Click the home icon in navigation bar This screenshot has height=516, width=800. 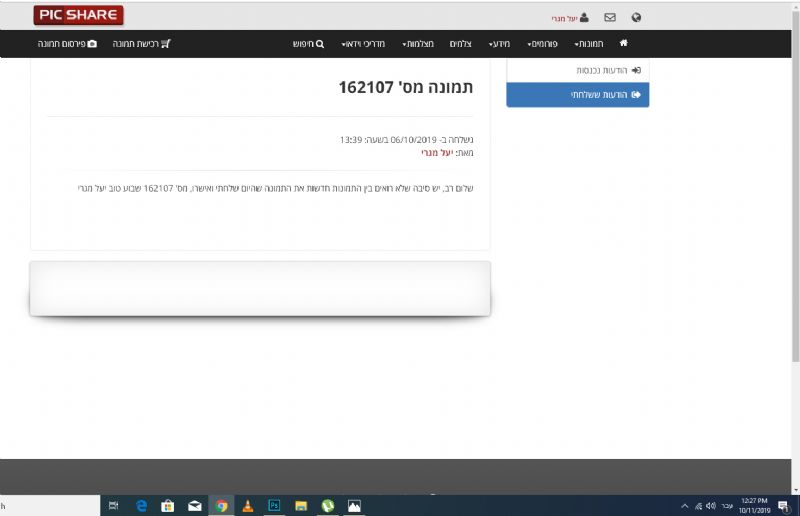click(624, 44)
